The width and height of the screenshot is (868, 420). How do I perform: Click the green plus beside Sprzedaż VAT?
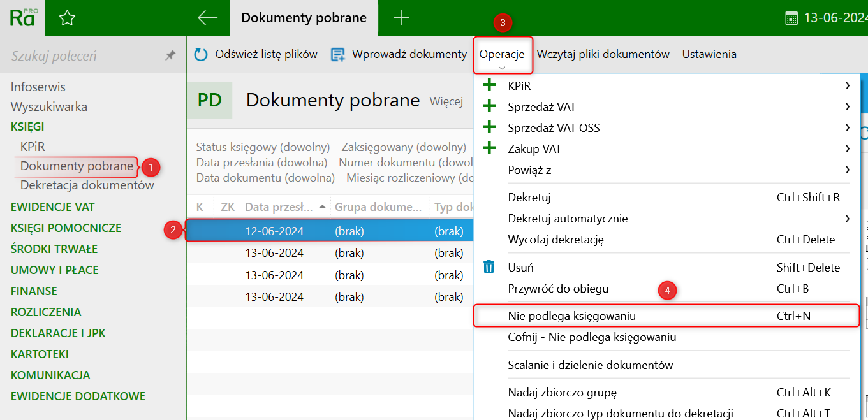pos(490,106)
